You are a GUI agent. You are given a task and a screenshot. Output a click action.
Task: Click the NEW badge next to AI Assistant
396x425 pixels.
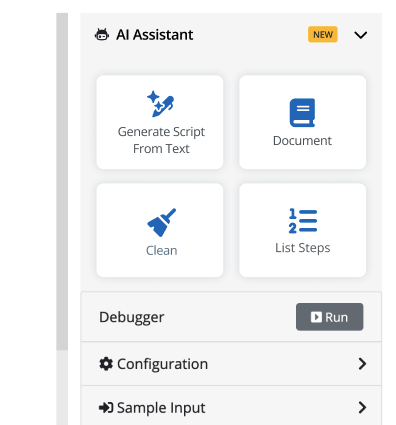(x=323, y=35)
